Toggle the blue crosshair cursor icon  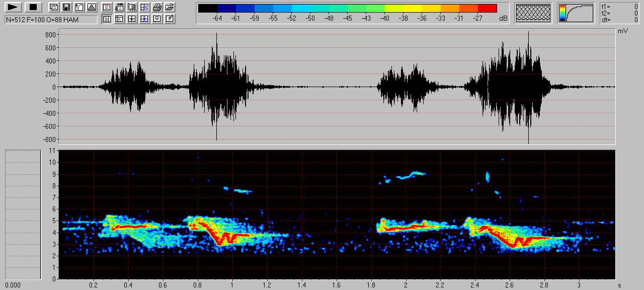[x=144, y=19]
